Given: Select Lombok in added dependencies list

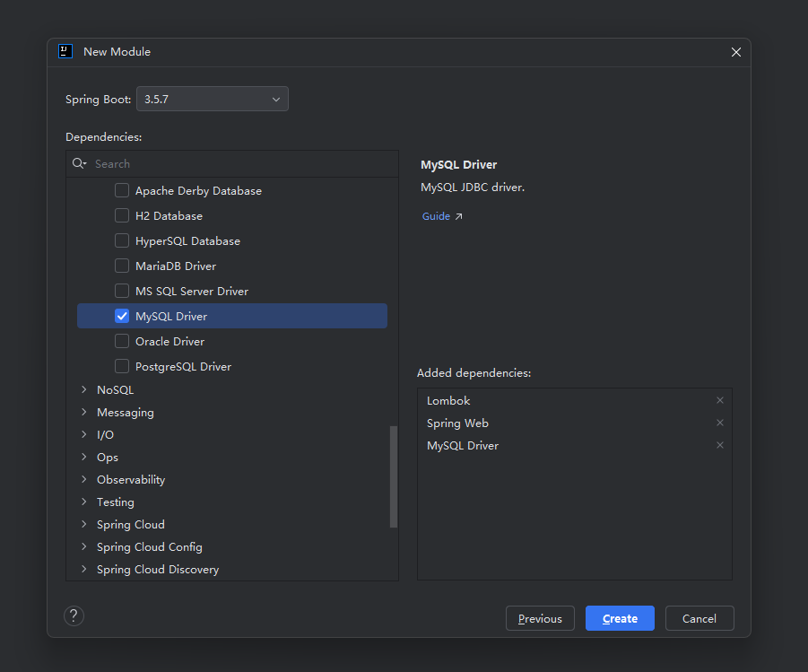Looking at the screenshot, I should click(448, 401).
